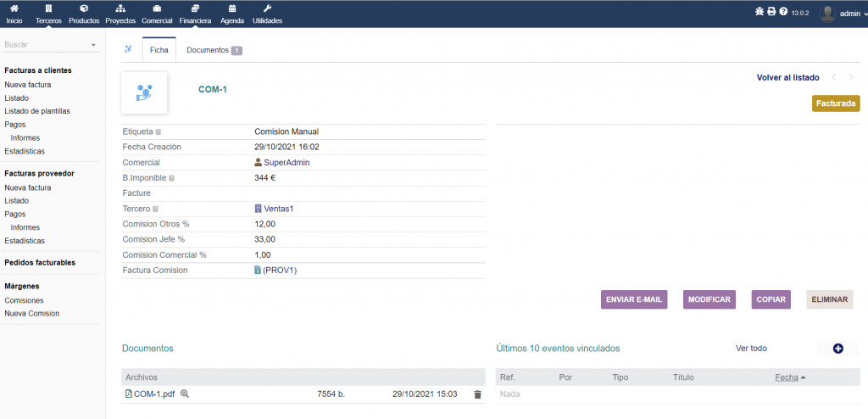Click info icon next to Tercero
The height and width of the screenshot is (419, 868).
point(155,209)
